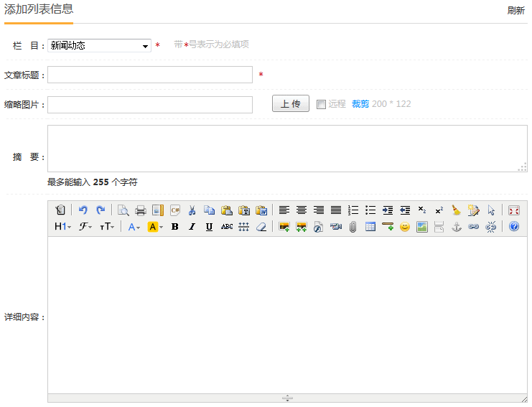Open the text background color picker
Viewport: 532px width, 407px height.
click(155, 227)
